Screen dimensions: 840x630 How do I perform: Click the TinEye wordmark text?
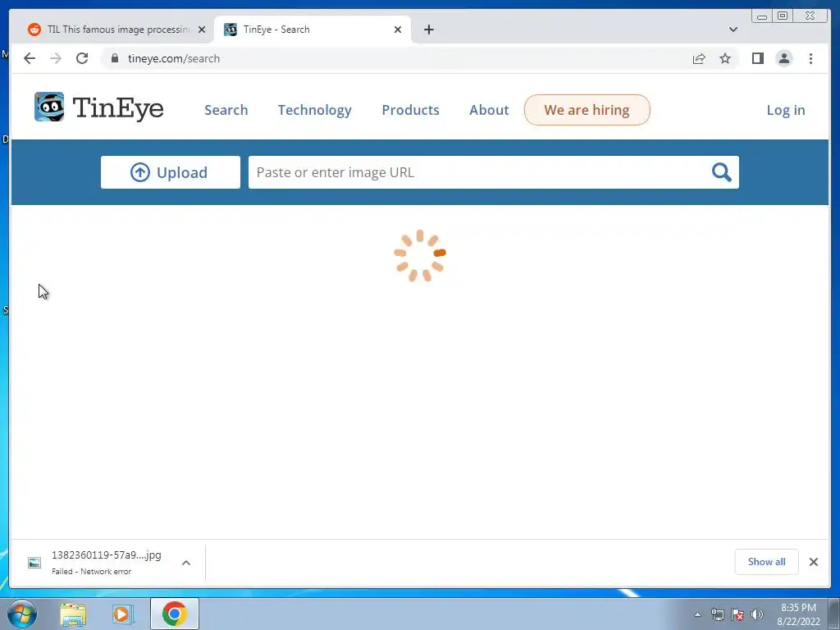[x=118, y=107]
